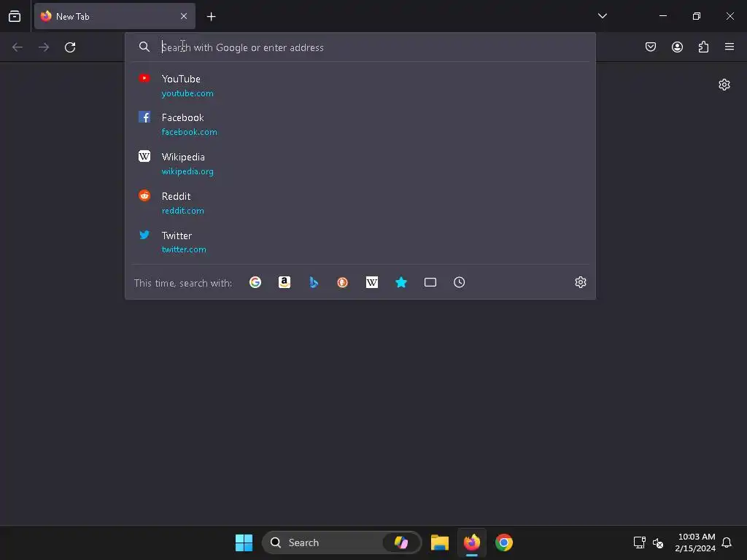Click the youtube.com URL text
The height and width of the screenshot is (560, 747).
click(x=187, y=93)
